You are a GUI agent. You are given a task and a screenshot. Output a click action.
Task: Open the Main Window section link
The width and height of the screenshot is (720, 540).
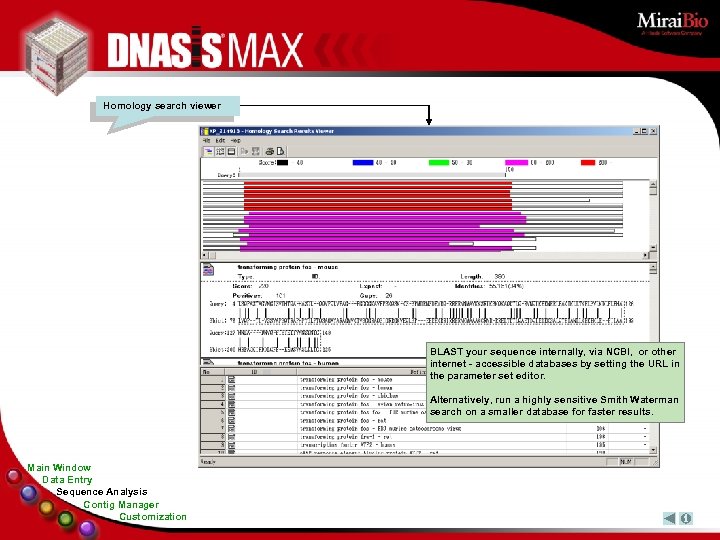(59, 468)
